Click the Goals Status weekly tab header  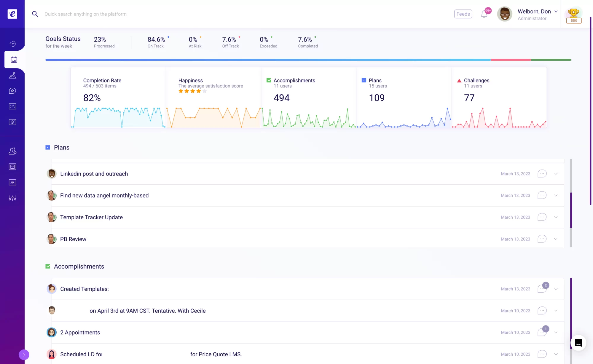pyautogui.click(x=63, y=42)
